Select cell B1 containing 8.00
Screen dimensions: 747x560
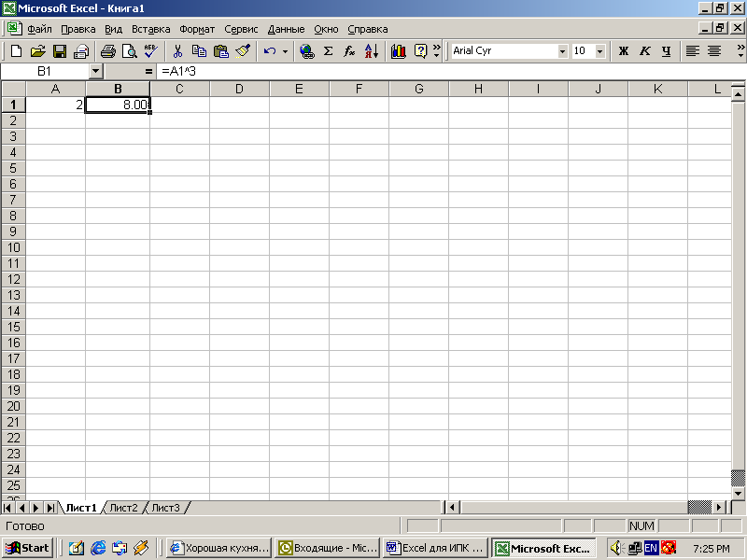point(118,105)
